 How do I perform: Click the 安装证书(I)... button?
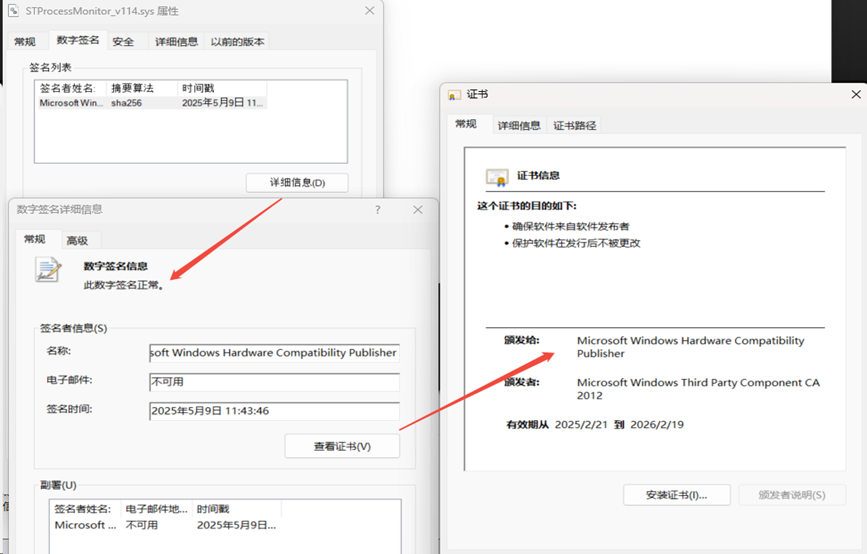click(x=677, y=495)
